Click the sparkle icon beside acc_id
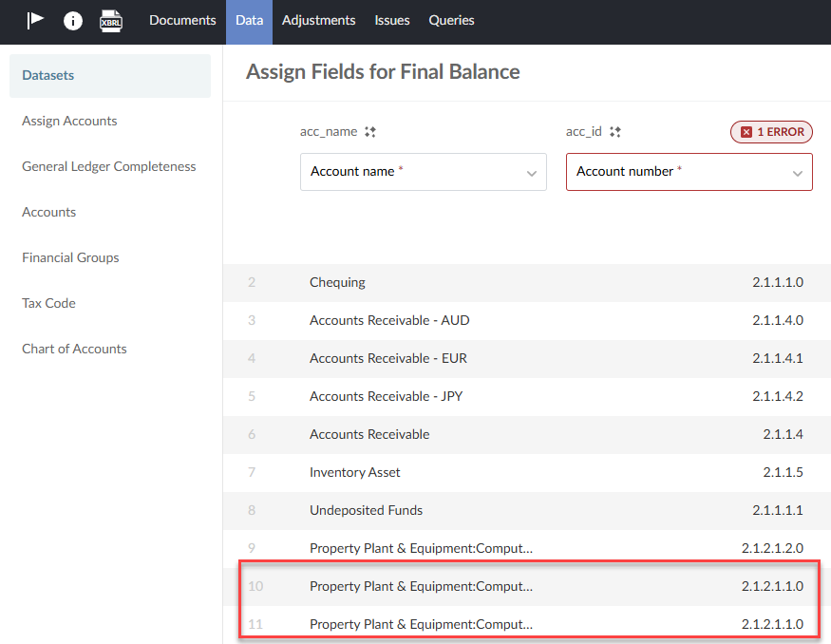Image resolution: width=831 pixels, height=644 pixels. pos(614,132)
